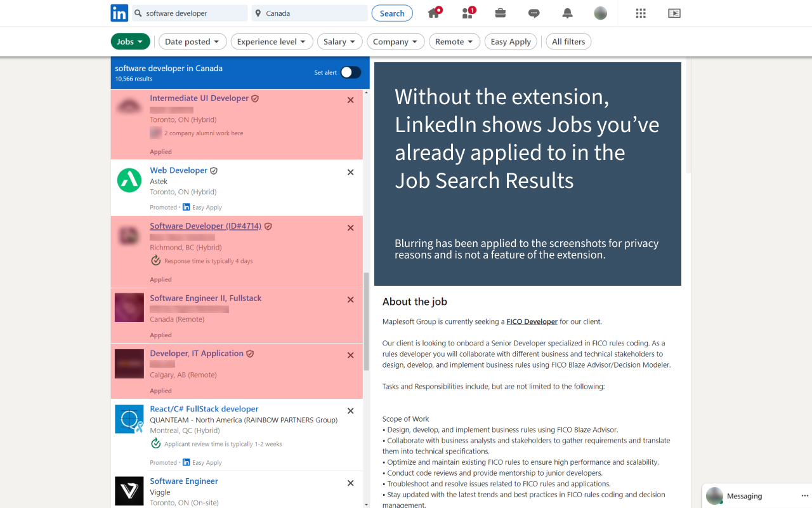Click the messaging overlay options dots
The height and width of the screenshot is (508, 812).
coord(805,496)
